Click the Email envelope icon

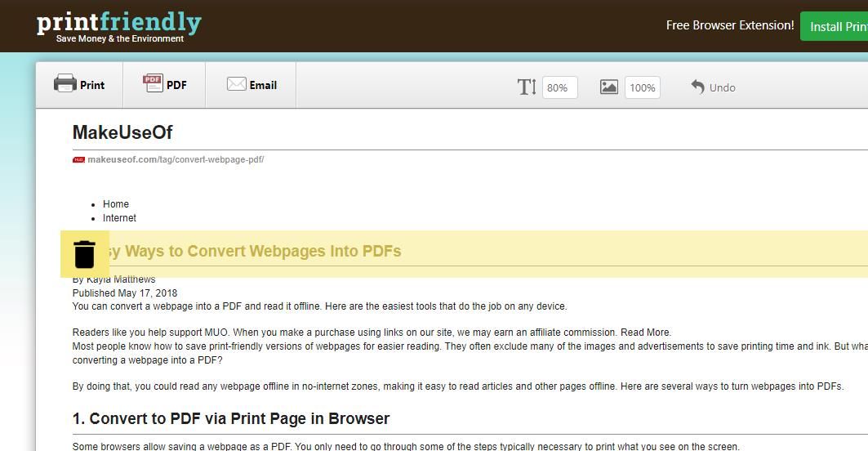click(236, 84)
